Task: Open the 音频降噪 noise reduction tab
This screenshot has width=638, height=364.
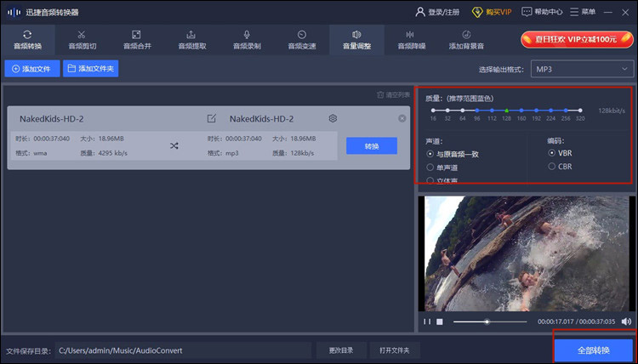Action: pyautogui.click(x=412, y=40)
